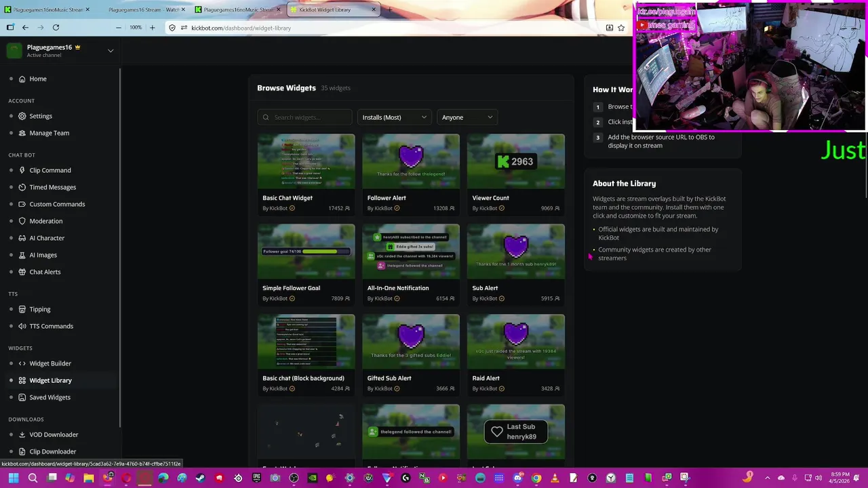Screen dimensions: 868x488
Task: Click the taskbar Search magnifier icon
Action: pos(33,478)
